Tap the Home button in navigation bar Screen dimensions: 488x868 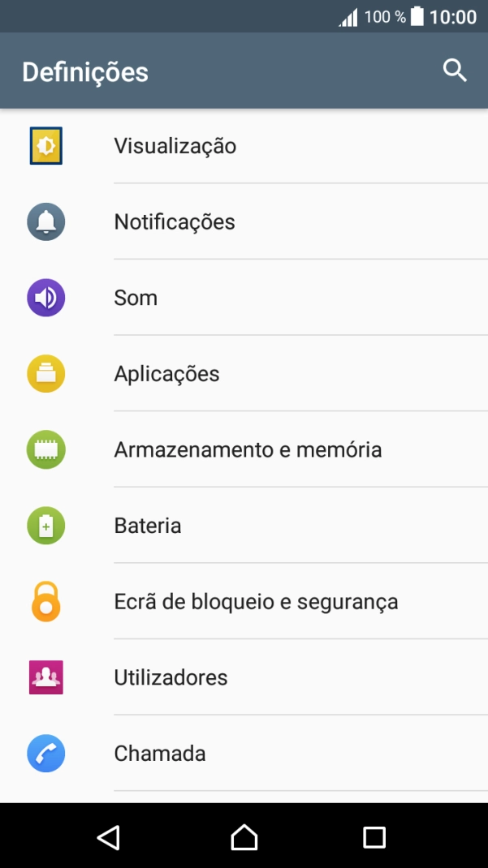click(244, 837)
